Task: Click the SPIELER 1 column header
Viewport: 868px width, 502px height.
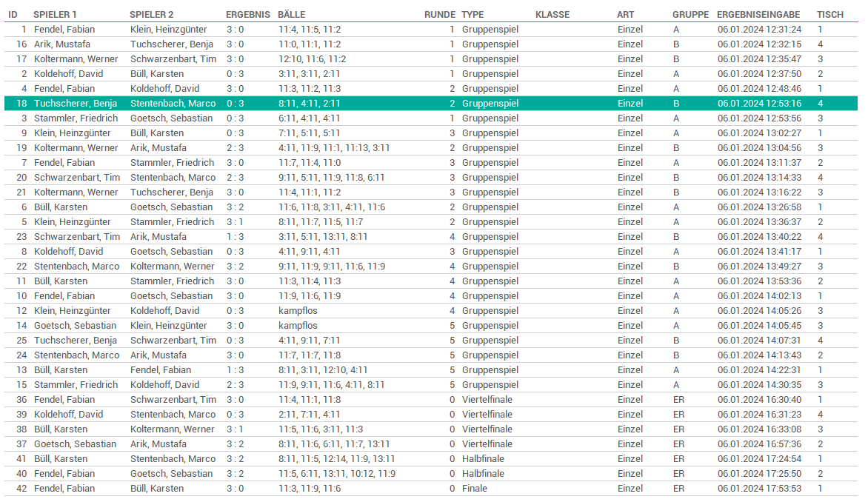Action: pyautogui.click(x=55, y=15)
